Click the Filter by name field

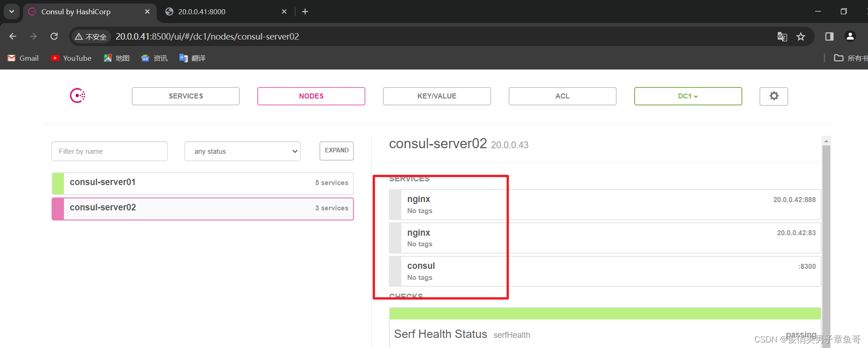coord(110,151)
